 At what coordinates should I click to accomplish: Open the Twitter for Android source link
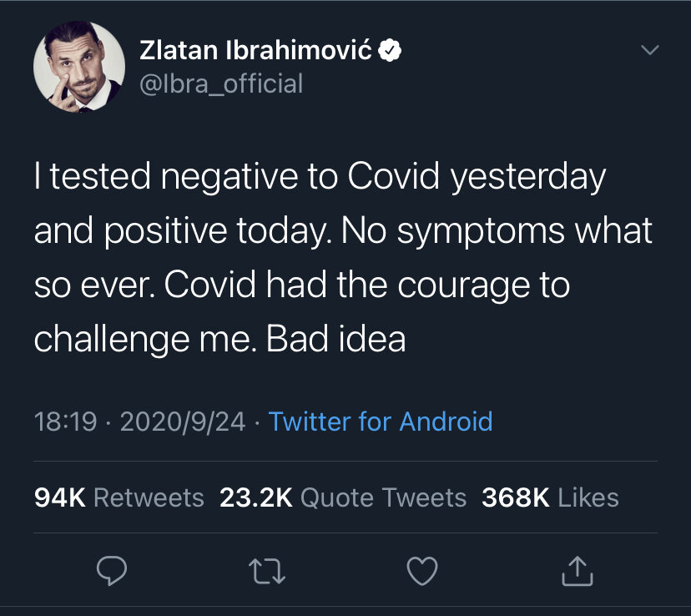(x=381, y=422)
